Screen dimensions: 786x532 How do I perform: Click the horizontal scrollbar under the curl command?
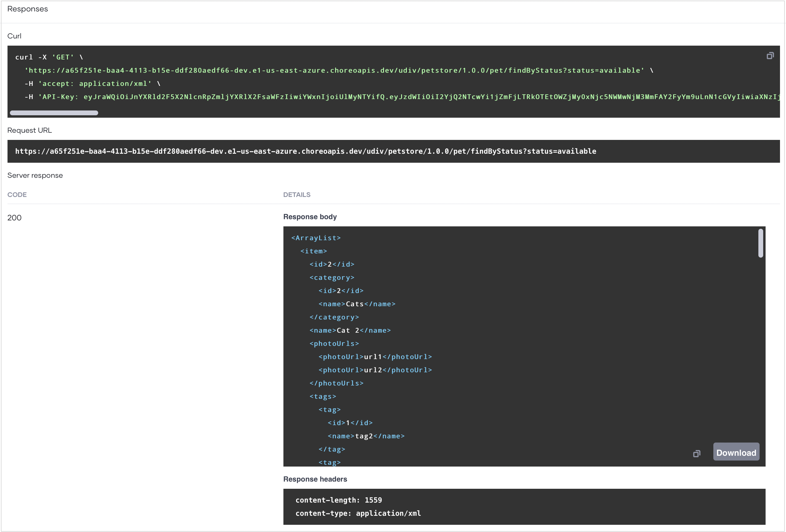pos(53,113)
